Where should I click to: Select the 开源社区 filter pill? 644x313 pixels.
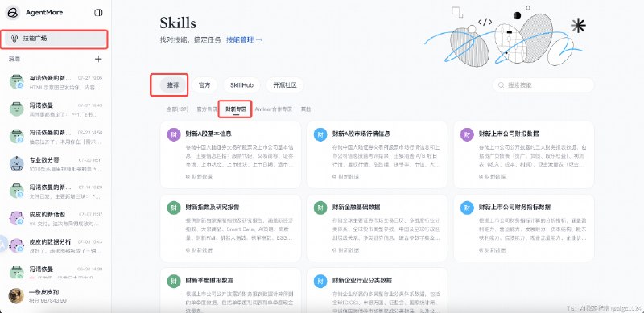285,85
